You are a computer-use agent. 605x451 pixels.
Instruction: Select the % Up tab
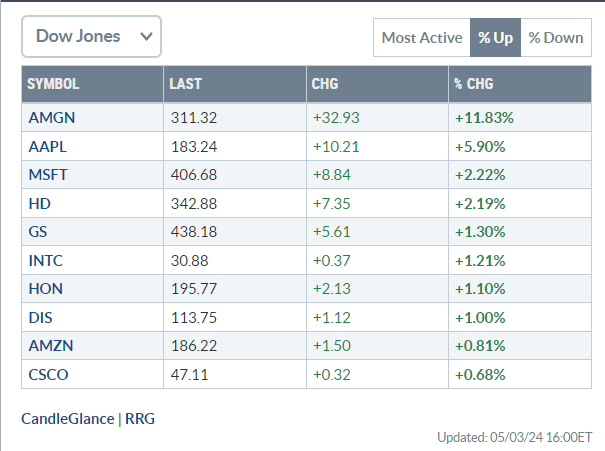[495, 38]
